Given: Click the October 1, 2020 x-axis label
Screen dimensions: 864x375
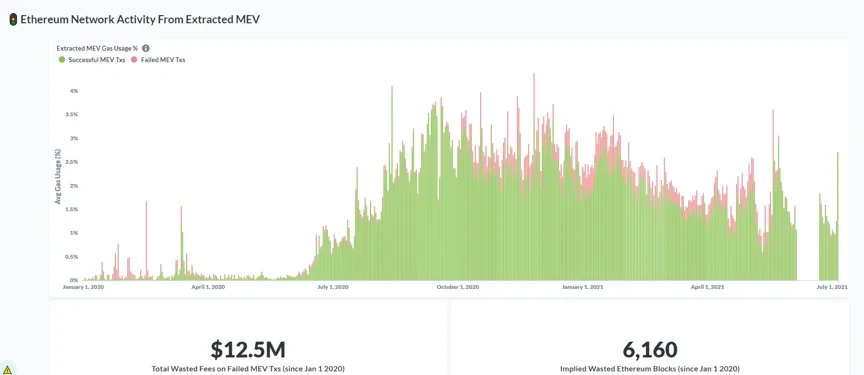Looking at the screenshot, I should [457, 287].
